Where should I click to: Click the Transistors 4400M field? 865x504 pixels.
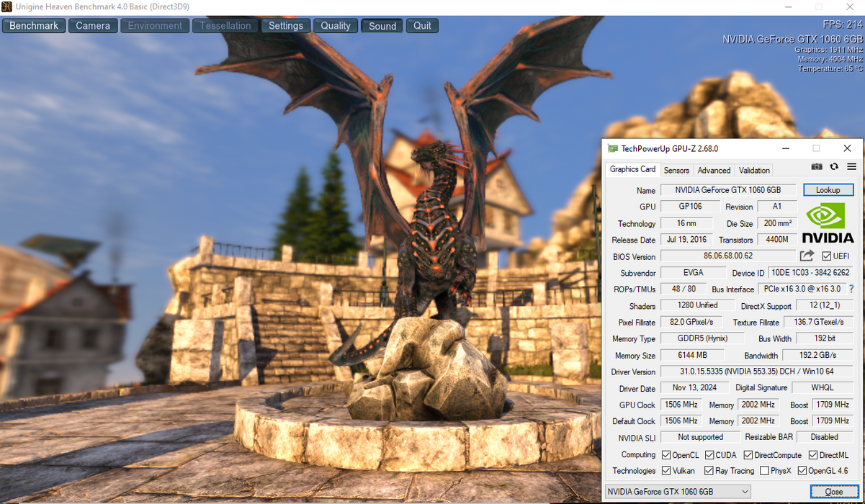coord(777,239)
